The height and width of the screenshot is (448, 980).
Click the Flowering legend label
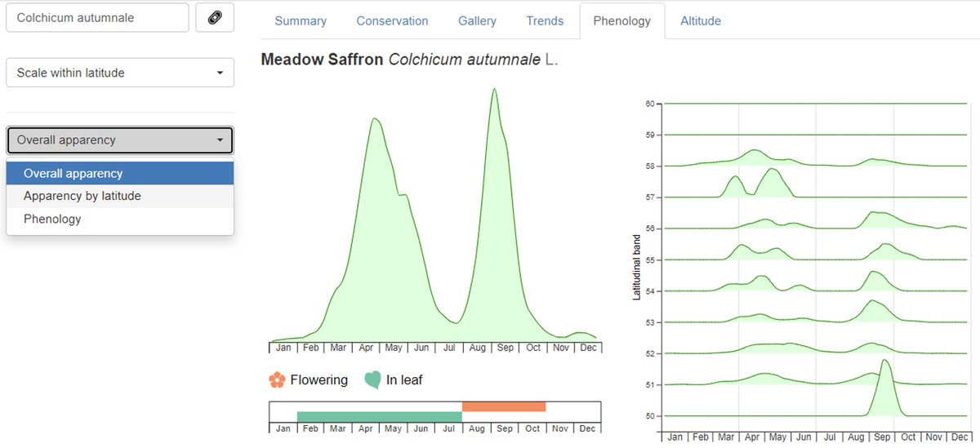click(318, 379)
